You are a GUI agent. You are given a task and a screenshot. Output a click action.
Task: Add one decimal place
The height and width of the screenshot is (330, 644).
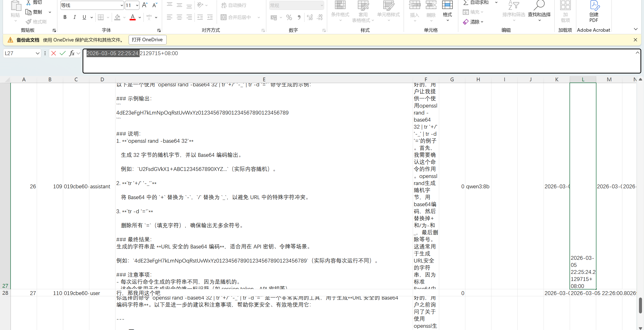click(x=310, y=17)
